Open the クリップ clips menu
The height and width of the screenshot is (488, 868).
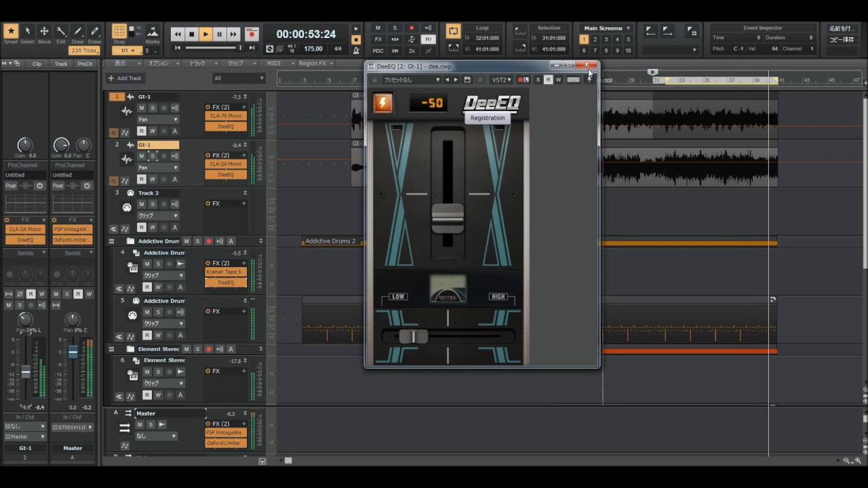238,63
